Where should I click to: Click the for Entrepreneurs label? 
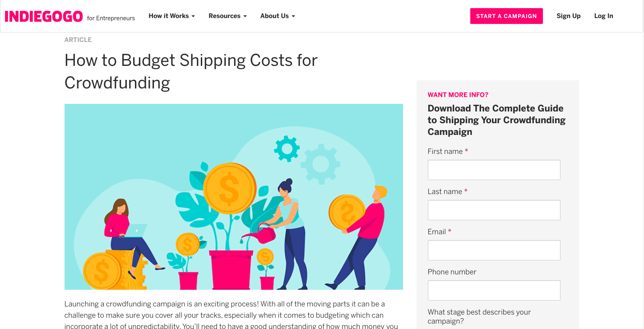point(111,18)
